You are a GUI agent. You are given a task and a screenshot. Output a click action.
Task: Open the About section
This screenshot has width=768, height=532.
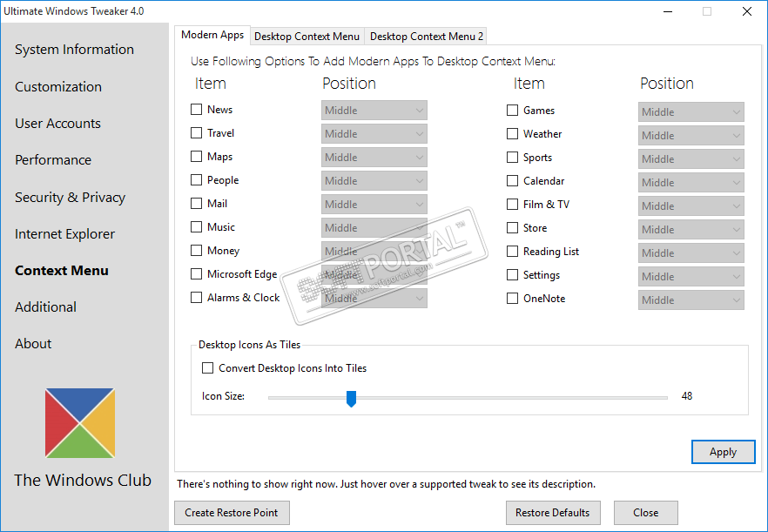click(x=33, y=344)
